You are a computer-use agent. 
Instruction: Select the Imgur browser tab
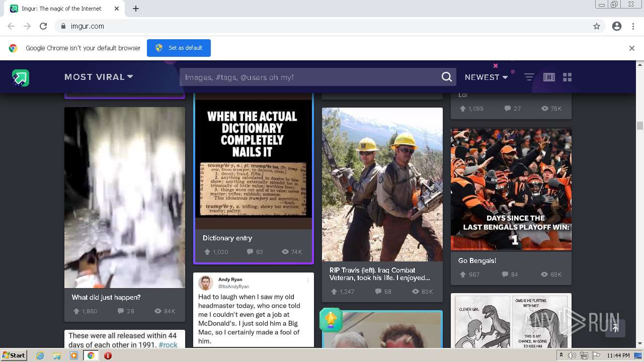point(64,9)
